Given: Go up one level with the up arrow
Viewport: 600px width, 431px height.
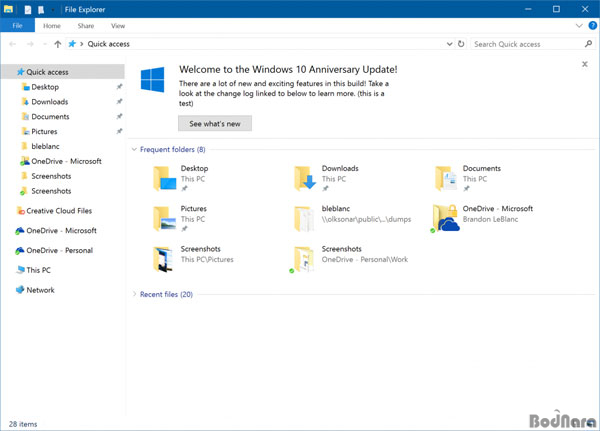Looking at the screenshot, I should (57, 44).
